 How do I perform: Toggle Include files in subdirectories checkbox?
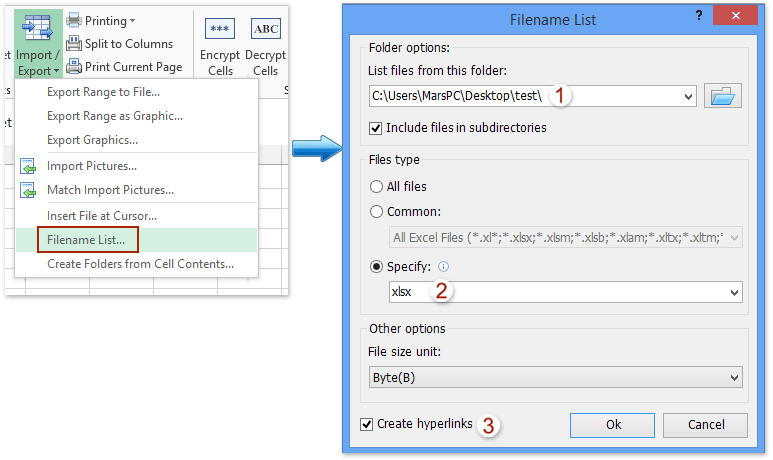point(376,128)
